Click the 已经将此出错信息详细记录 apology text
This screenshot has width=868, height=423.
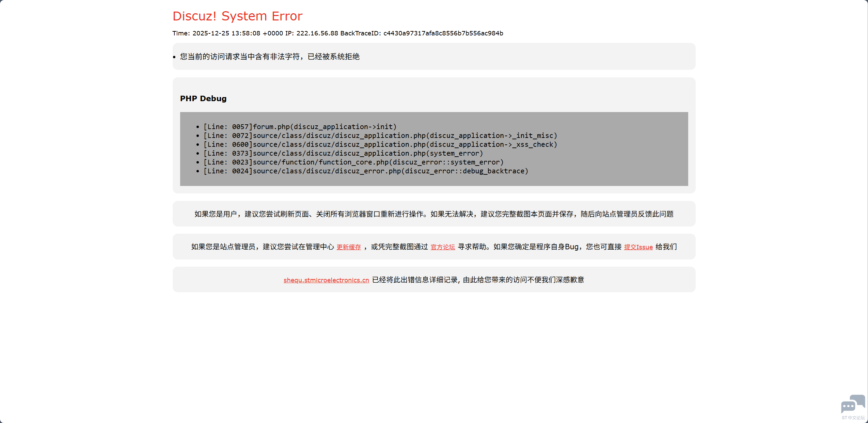478,280
